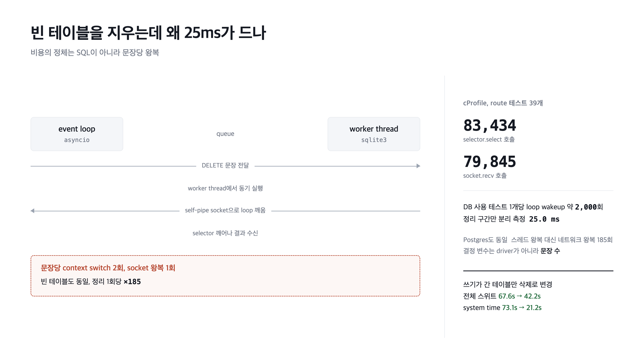Click the event loop asyncio box
The height and width of the screenshot is (362, 644).
pyautogui.click(x=77, y=134)
